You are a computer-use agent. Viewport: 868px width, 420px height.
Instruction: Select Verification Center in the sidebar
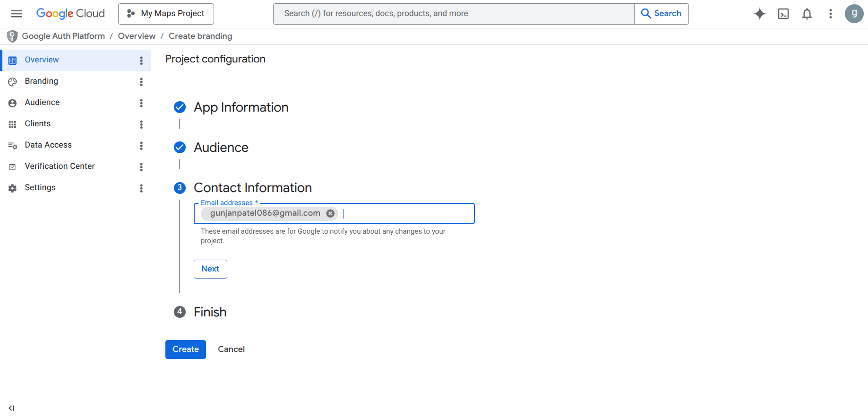click(76, 166)
